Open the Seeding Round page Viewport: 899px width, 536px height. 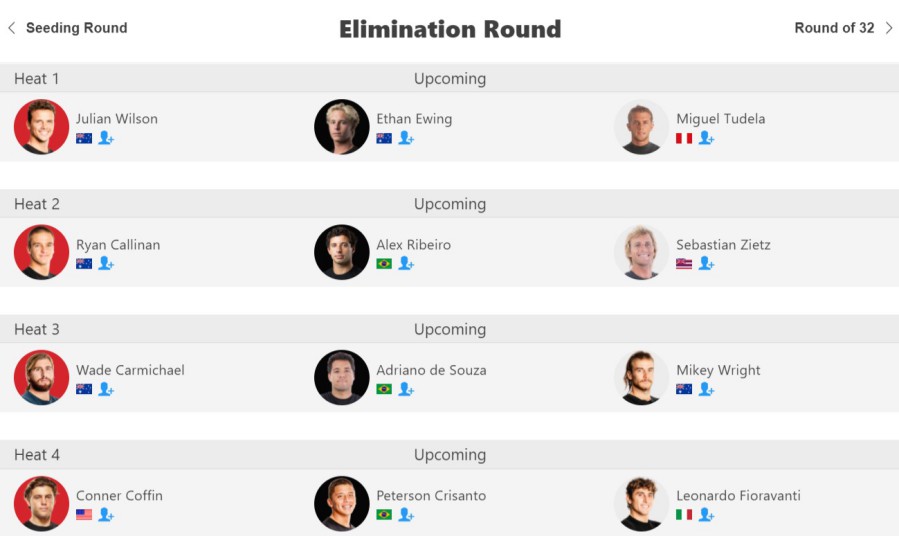77,28
